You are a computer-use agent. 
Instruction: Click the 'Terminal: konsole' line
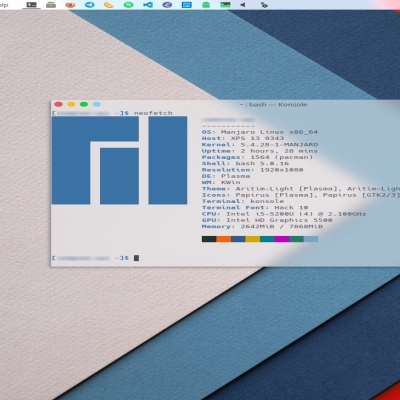[x=243, y=201]
